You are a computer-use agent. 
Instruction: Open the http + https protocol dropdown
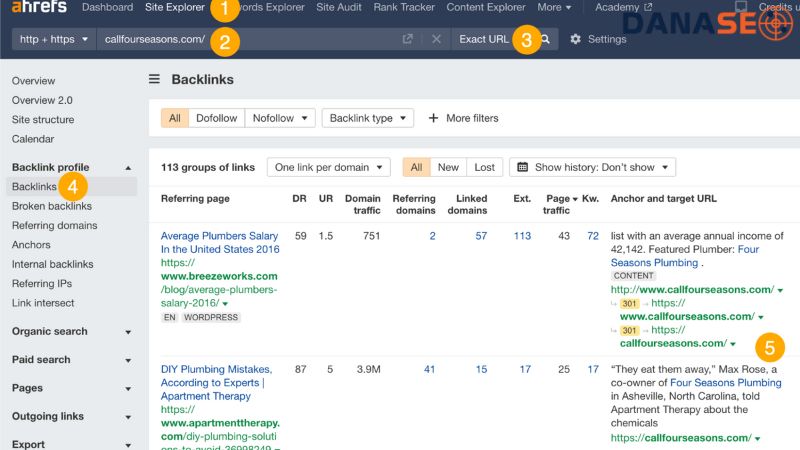click(x=54, y=39)
